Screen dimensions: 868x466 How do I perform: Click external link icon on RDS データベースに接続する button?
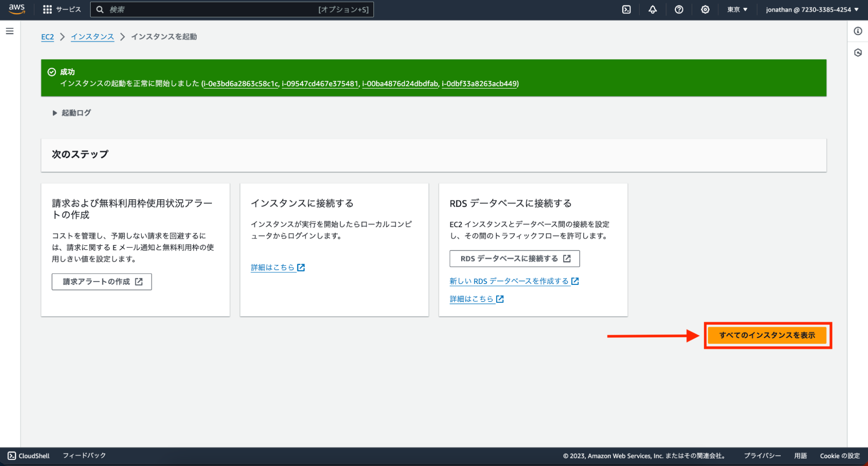tap(567, 259)
